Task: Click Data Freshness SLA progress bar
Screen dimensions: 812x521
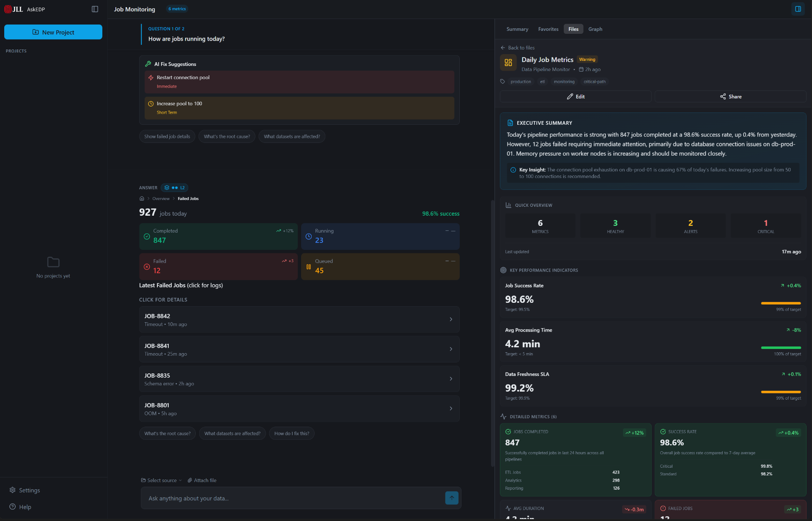Action: [x=781, y=392]
